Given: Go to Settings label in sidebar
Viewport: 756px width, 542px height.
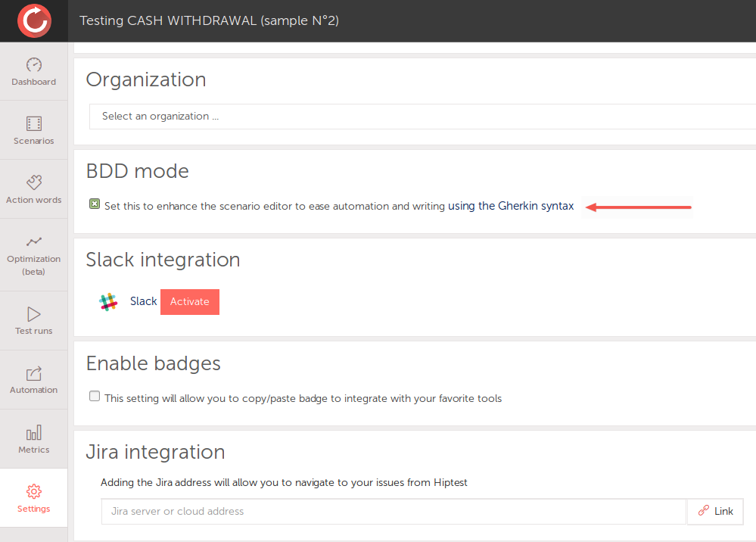Looking at the screenshot, I should 34,509.
